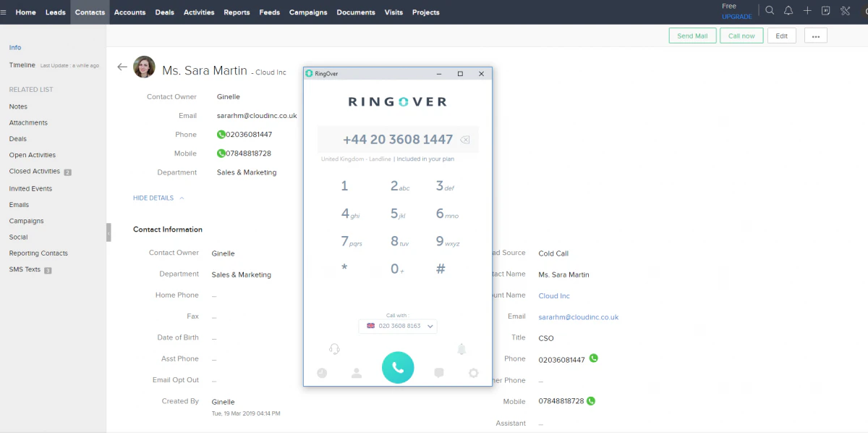Start the call with green phone button
Viewport: 868px width, 433px height.
pos(398,367)
